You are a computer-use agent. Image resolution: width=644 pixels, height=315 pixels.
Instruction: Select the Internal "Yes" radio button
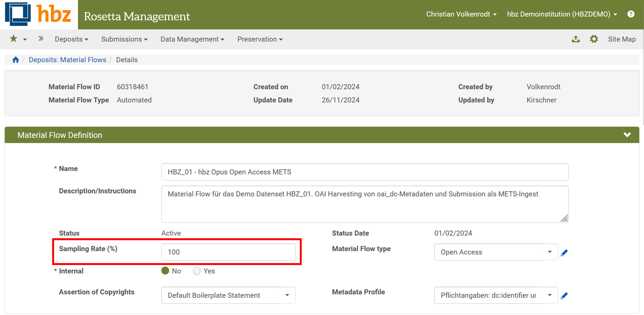click(197, 271)
